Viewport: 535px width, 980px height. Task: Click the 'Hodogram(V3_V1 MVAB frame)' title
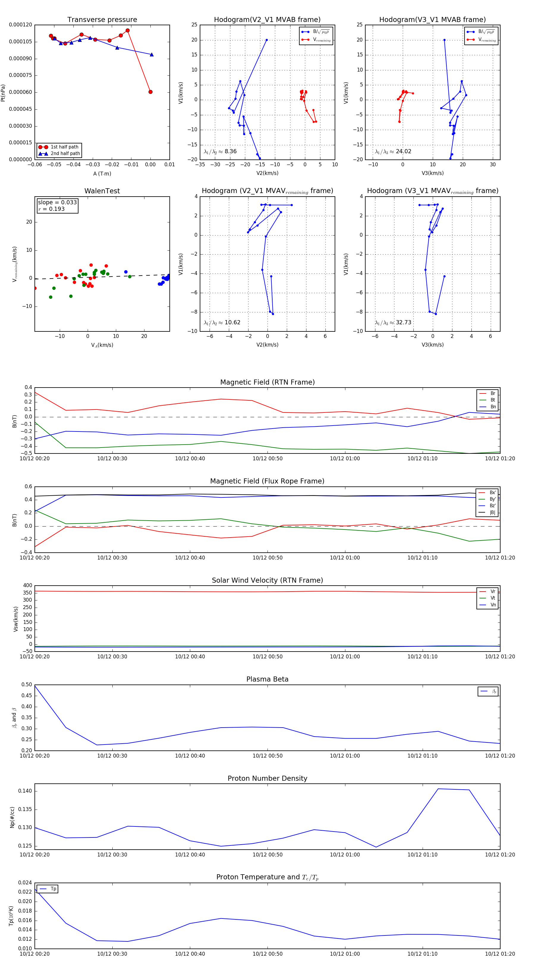[432, 20]
